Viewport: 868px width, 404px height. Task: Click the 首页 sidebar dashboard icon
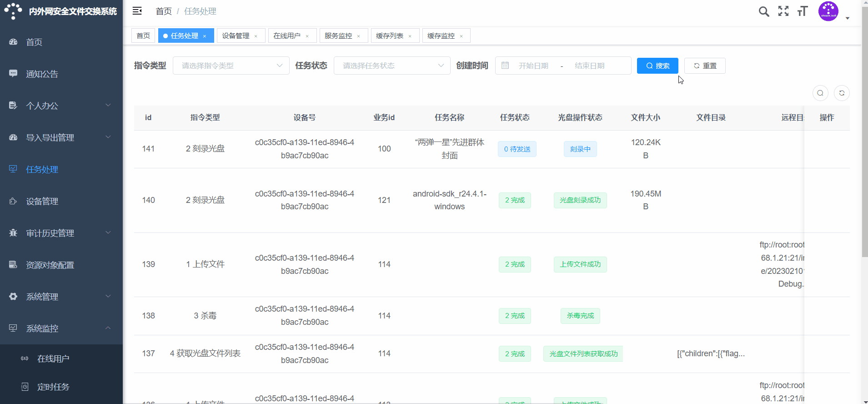click(13, 42)
